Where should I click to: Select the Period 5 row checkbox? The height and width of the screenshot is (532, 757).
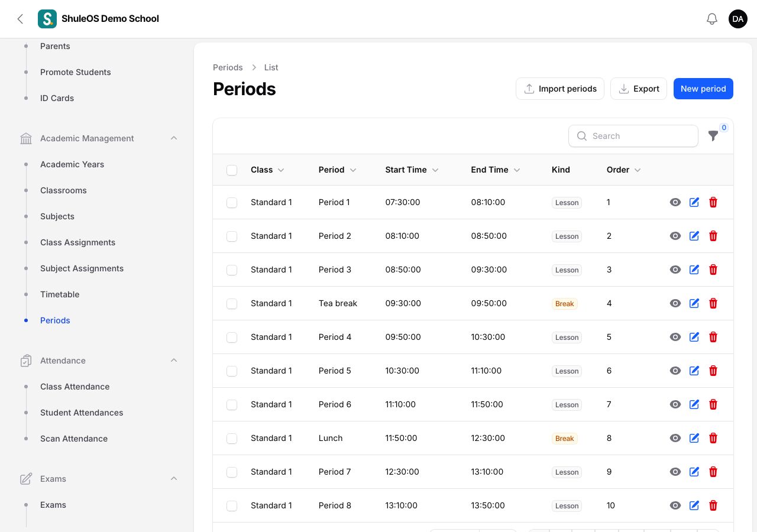[232, 371]
